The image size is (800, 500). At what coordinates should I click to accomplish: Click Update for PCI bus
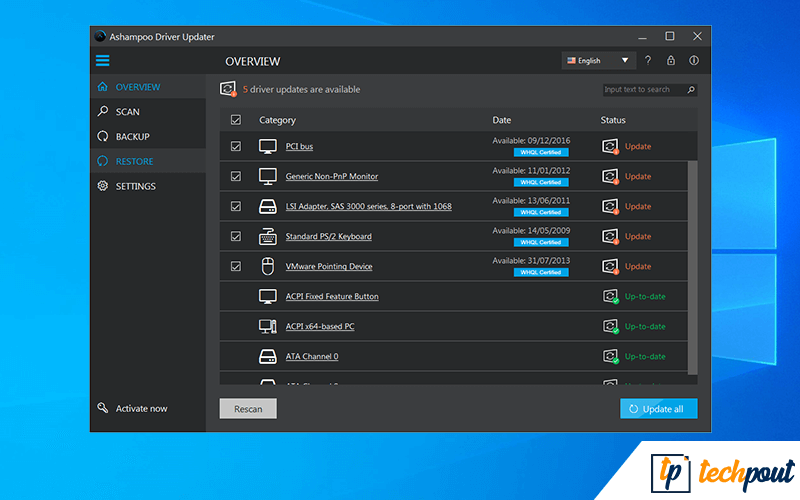pyautogui.click(x=638, y=146)
